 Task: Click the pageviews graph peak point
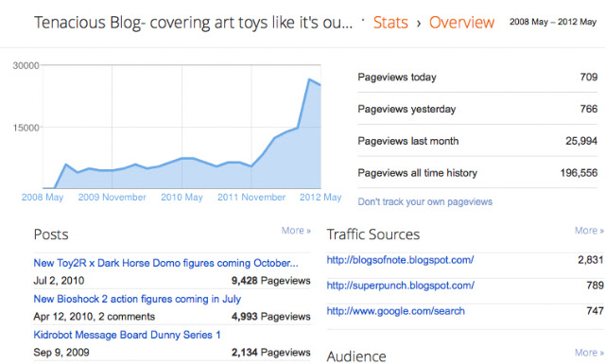point(309,79)
